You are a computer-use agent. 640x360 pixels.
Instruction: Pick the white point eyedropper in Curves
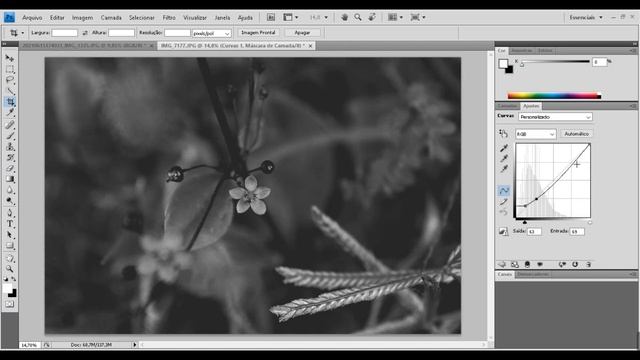pos(504,169)
